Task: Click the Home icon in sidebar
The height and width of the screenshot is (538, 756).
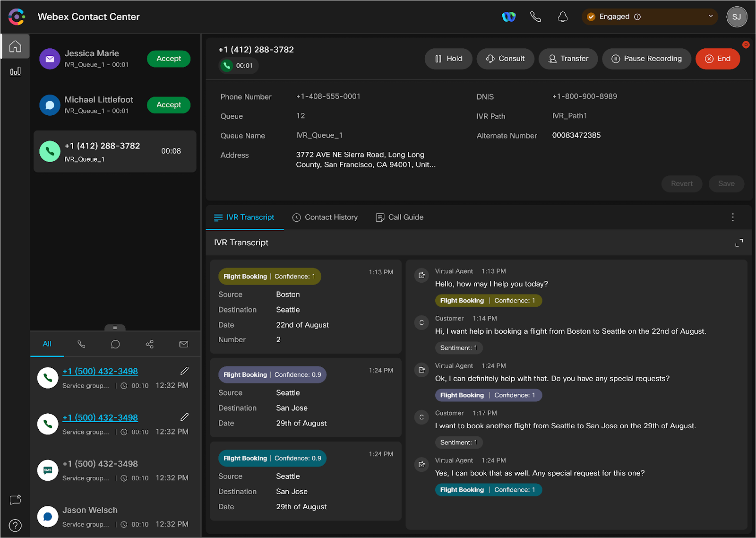Action: 15,46
